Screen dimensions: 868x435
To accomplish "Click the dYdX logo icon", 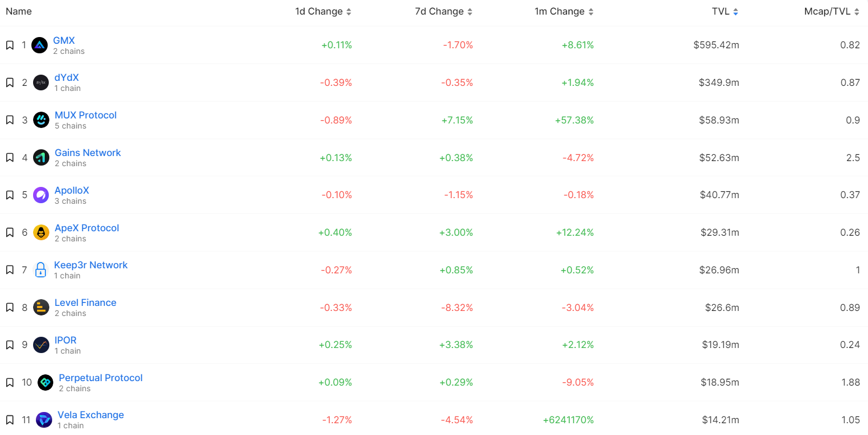I will coord(41,83).
